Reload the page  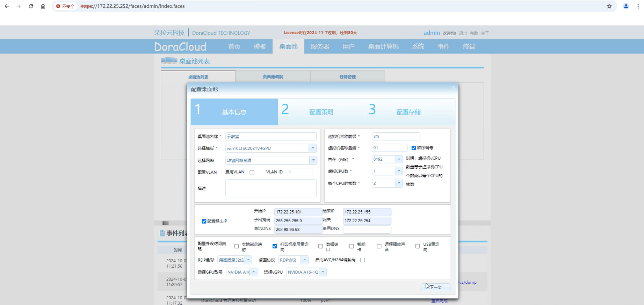click(31, 6)
